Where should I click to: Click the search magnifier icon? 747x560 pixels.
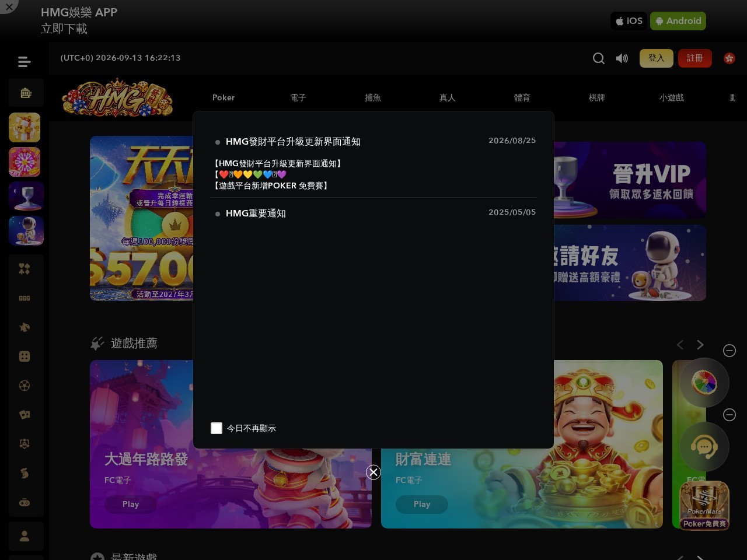pyautogui.click(x=599, y=58)
